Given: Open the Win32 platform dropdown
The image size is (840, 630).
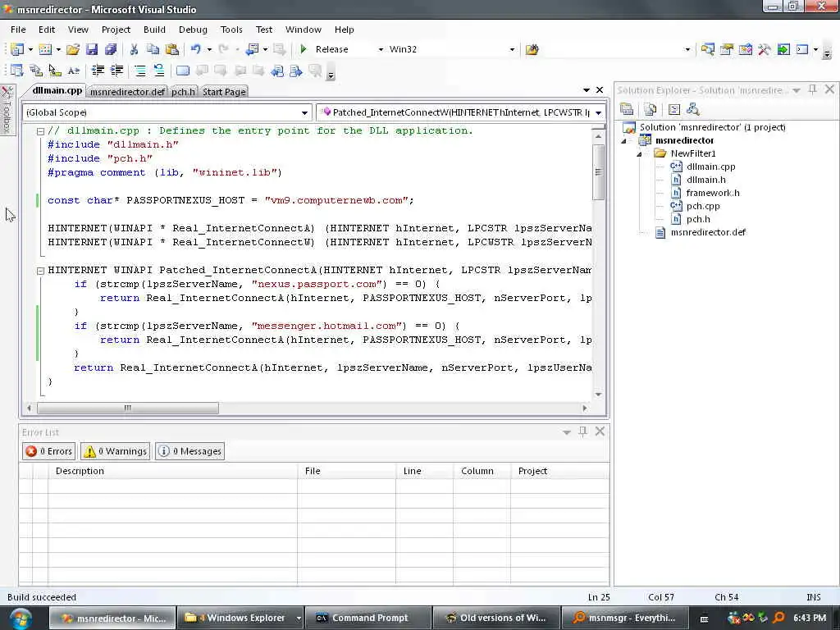Looking at the screenshot, I should pyautogui.click(x=512, y=49).
